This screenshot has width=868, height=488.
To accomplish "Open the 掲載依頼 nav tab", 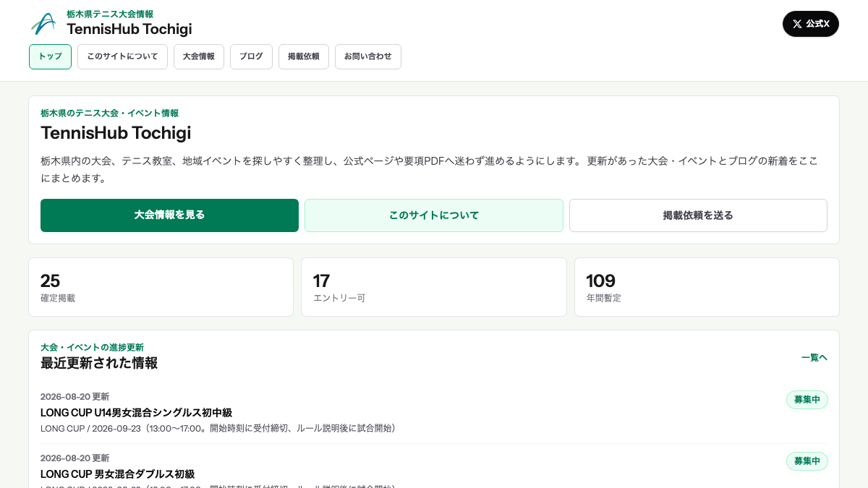I will point(304,56).
